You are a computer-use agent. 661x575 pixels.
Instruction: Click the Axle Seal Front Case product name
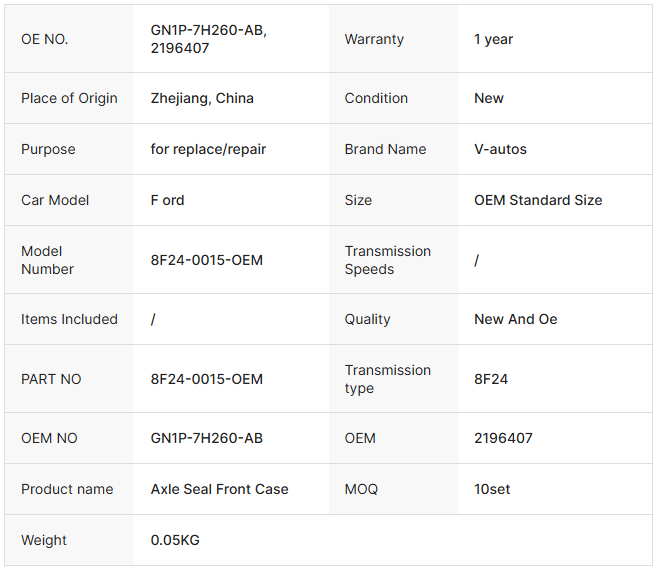pos(219,489)
